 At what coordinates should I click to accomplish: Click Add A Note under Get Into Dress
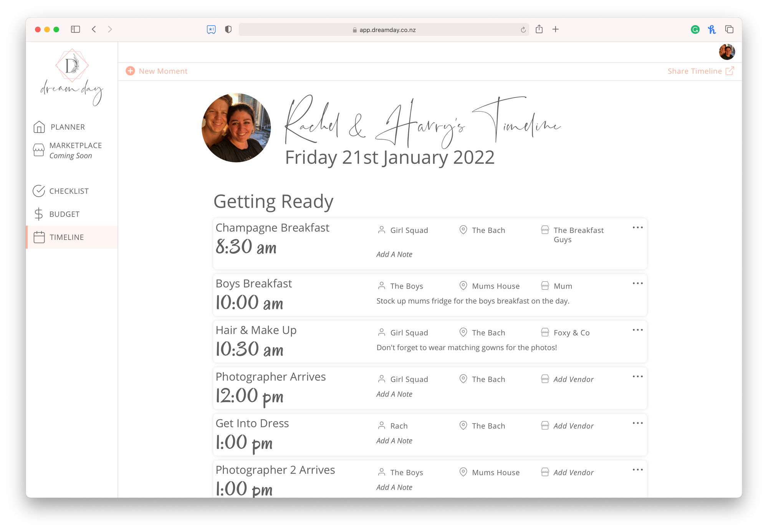click(x=394, y=441)
